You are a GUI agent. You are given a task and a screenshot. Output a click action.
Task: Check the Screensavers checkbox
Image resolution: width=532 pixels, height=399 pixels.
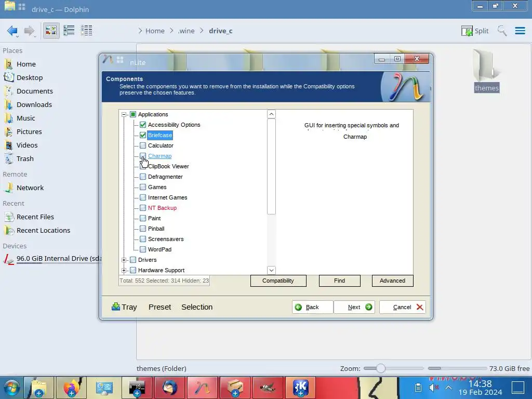143,239
